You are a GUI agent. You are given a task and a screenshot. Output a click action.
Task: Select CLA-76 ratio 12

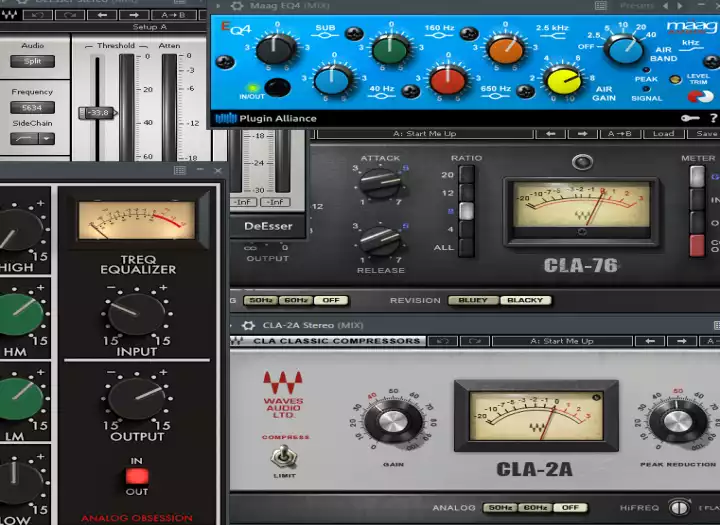(466, 193)
